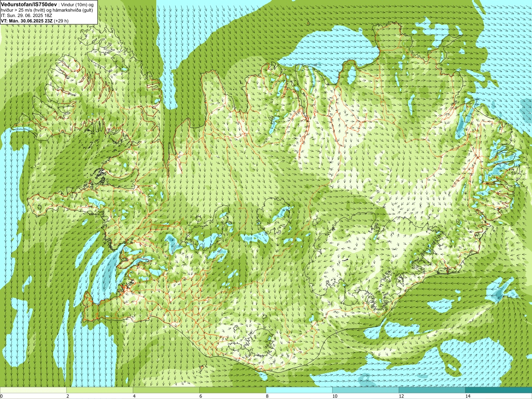This screenshot has height=399, width=532.
Task: Select the teal 12–14 m/s legend swatch
Action: [432, 390]
